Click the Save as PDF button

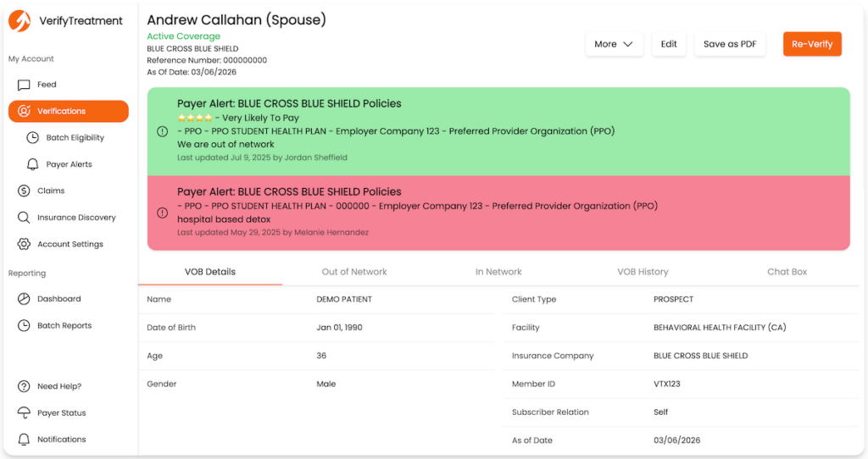729,44
